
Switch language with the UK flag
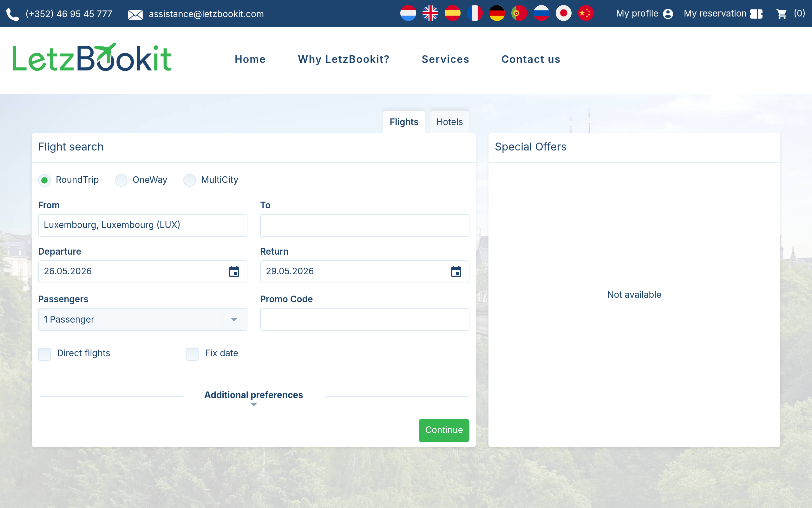430,13
